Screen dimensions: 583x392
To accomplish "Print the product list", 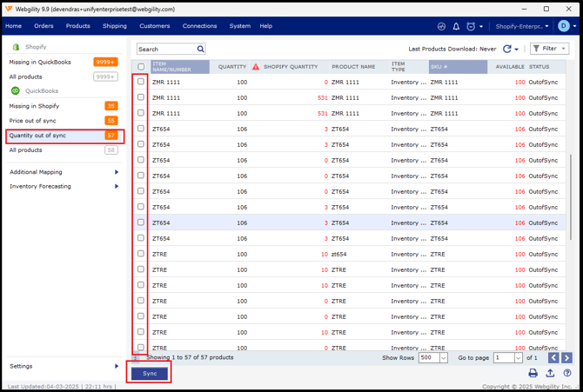I will [x=533, y=373].
